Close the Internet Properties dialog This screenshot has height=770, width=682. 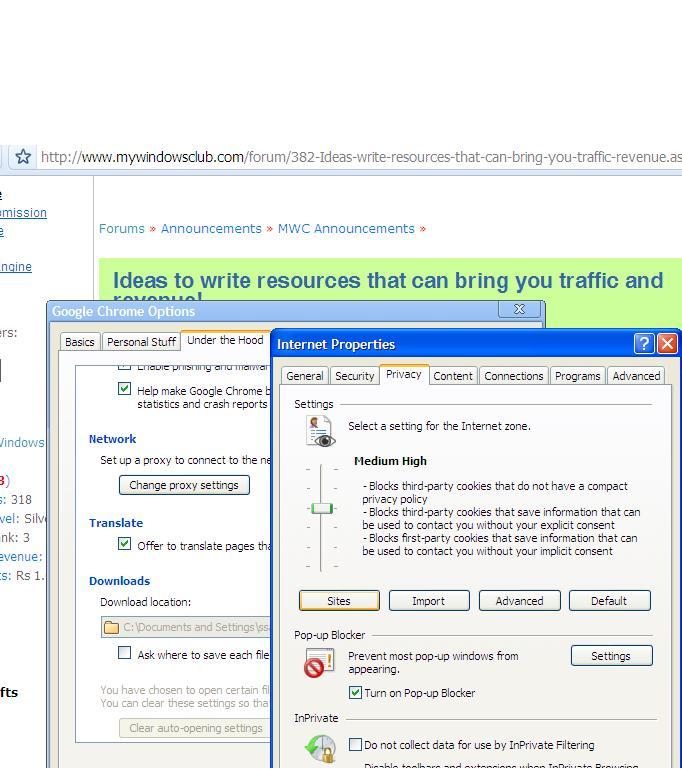[667, 344]
